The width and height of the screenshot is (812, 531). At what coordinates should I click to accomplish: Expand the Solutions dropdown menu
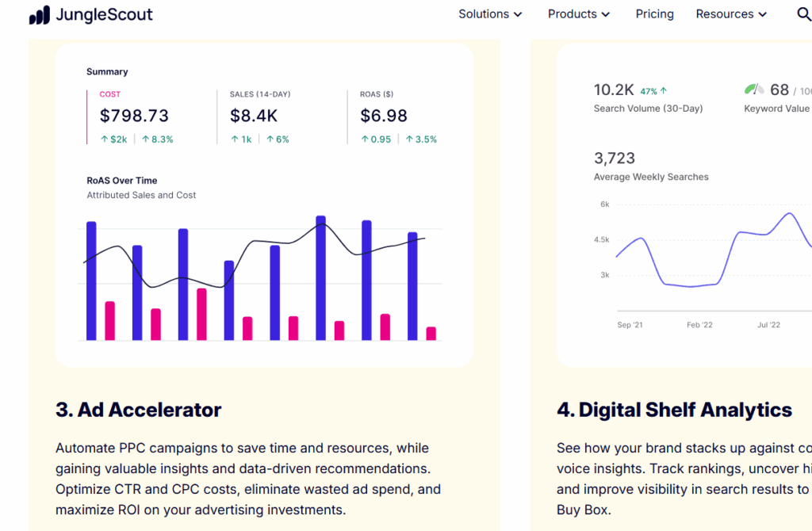(490, 14)
